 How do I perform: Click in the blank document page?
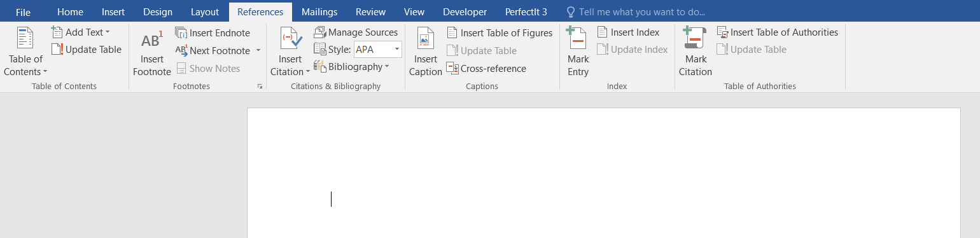pos(603,173)
